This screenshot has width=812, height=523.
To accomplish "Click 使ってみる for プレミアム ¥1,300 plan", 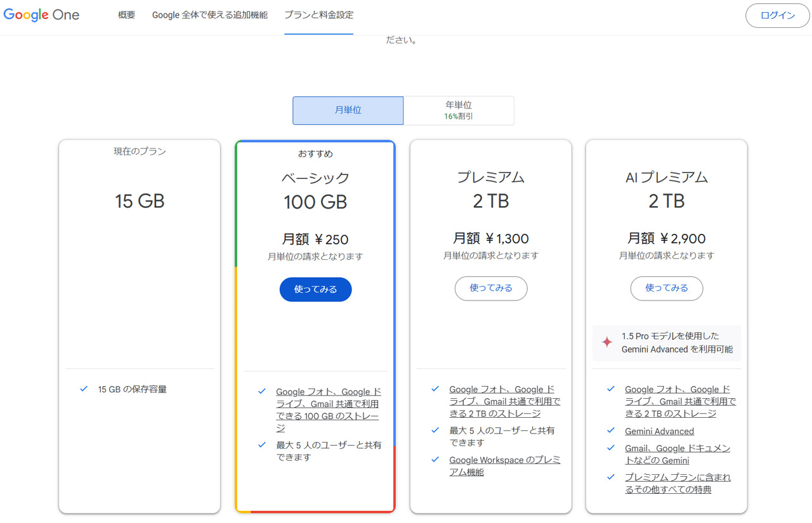I will (491, 288).
